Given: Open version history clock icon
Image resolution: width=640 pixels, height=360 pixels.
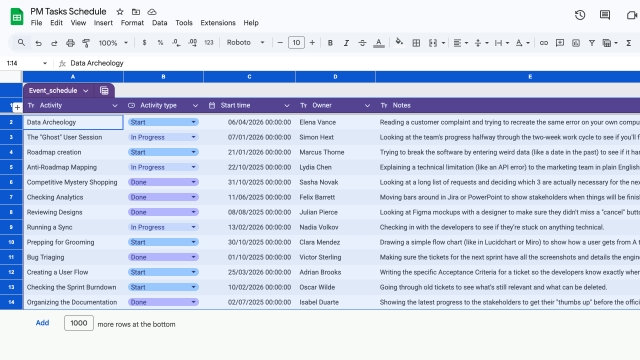Looking at the screenshot, I should click(x=580, y=15).
